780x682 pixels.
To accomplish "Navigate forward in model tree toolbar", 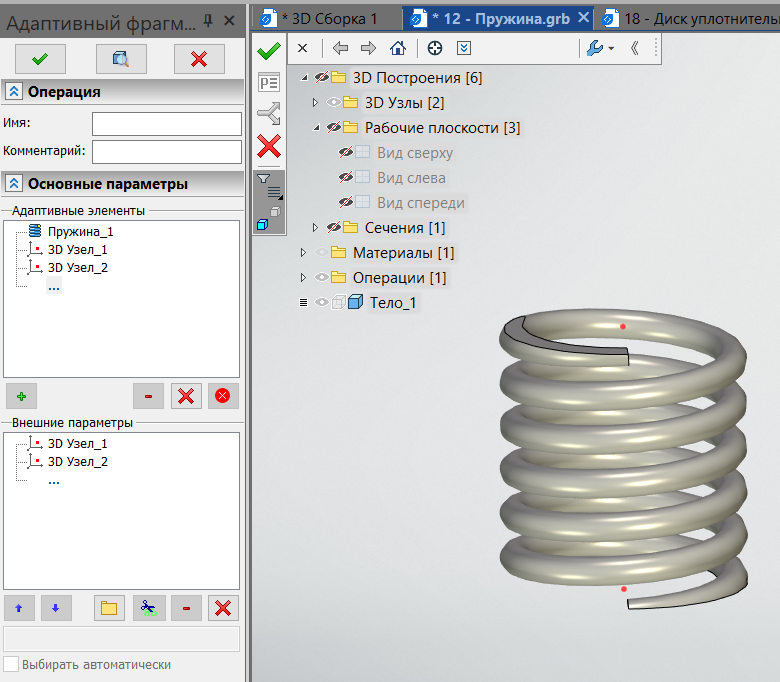I will (369, 48).
